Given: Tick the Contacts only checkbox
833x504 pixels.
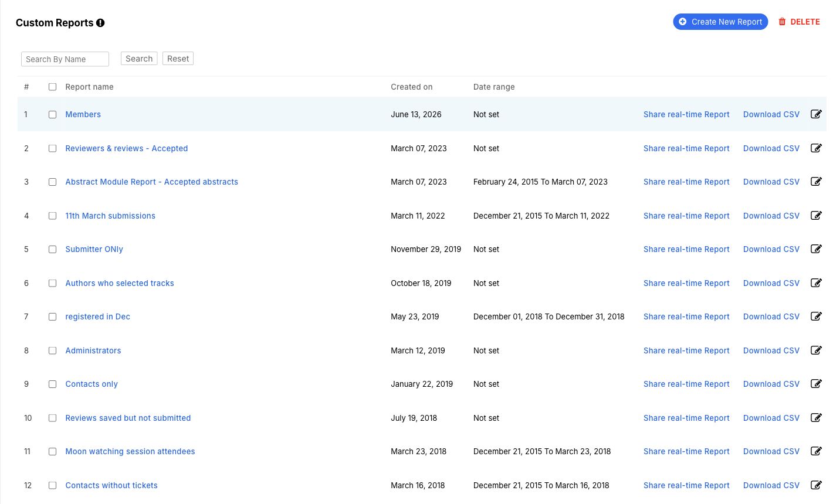Looking at the screenshot, I should [x=52, y=384].
